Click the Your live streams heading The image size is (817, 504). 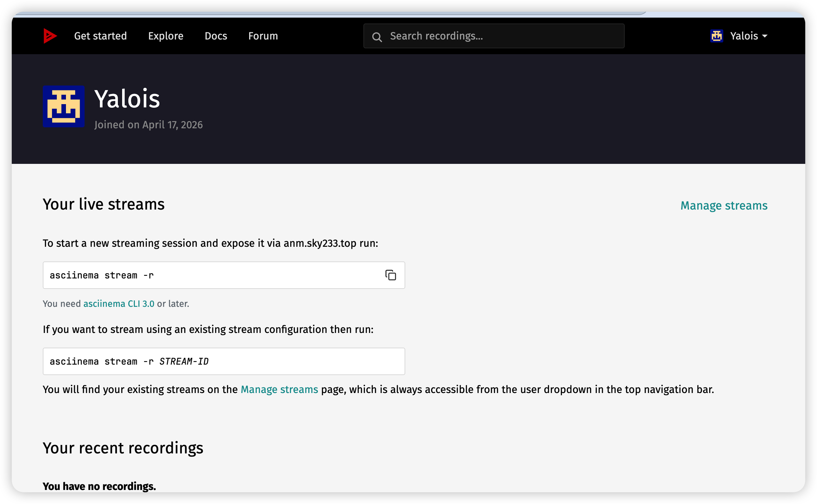point(104,204)
